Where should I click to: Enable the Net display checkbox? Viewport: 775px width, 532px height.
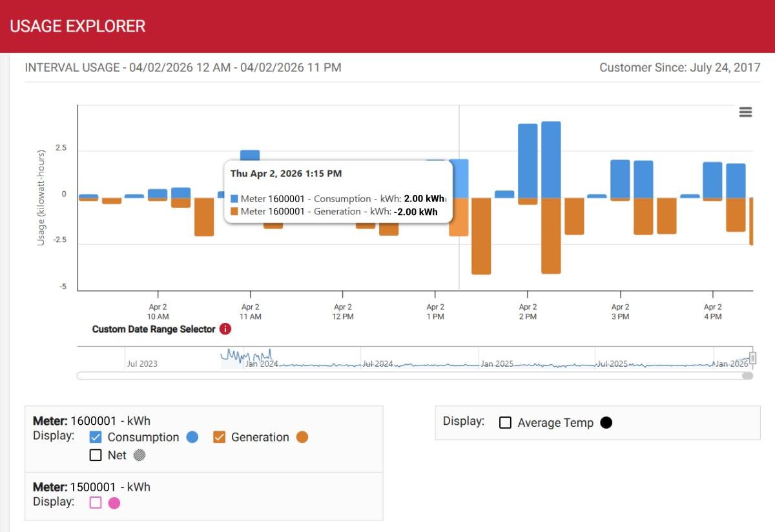96,455
